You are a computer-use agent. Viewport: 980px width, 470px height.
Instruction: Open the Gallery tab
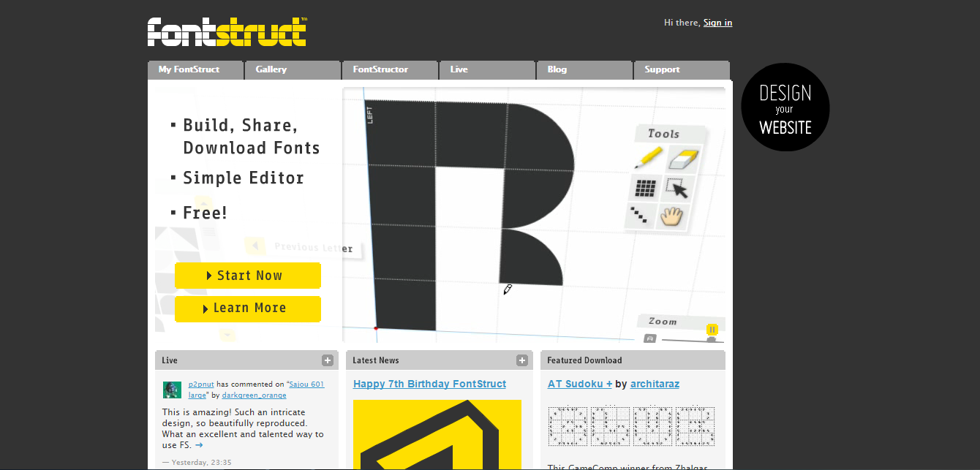click(293, 69)
